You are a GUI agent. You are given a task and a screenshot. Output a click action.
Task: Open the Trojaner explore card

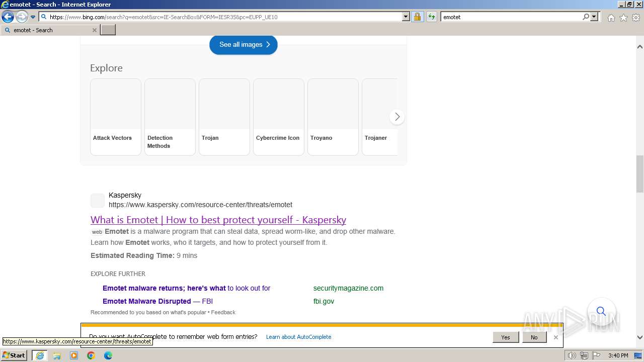coord(380,117)
